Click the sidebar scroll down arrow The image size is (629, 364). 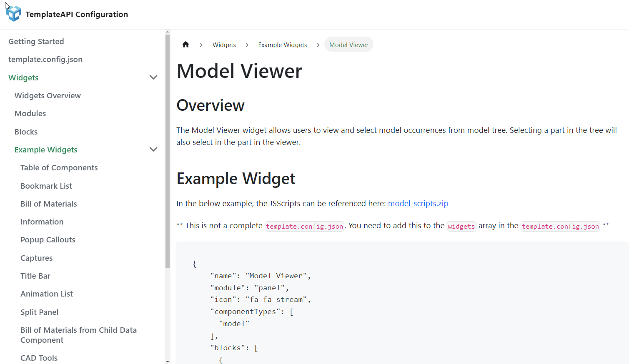coord(168,361)
